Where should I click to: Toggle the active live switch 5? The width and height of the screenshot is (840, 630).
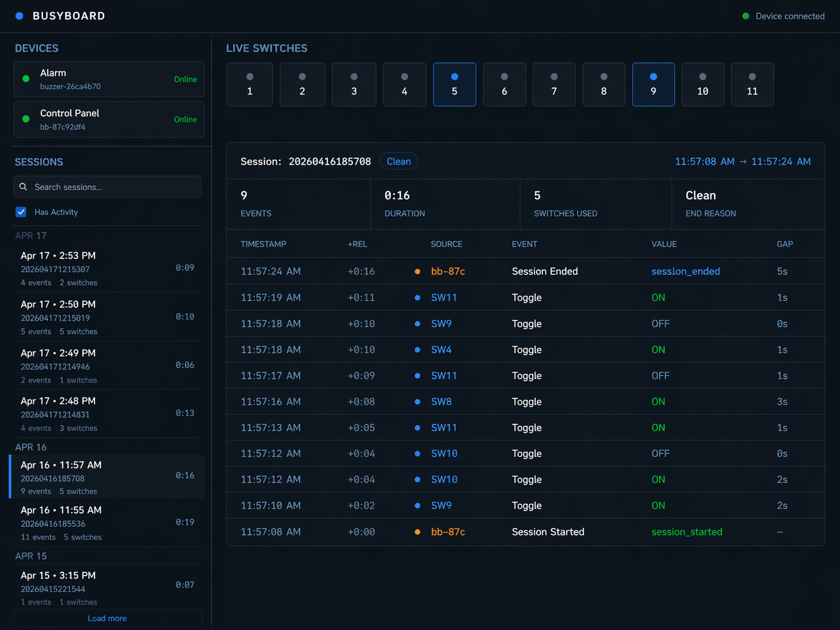pos(455,85)
